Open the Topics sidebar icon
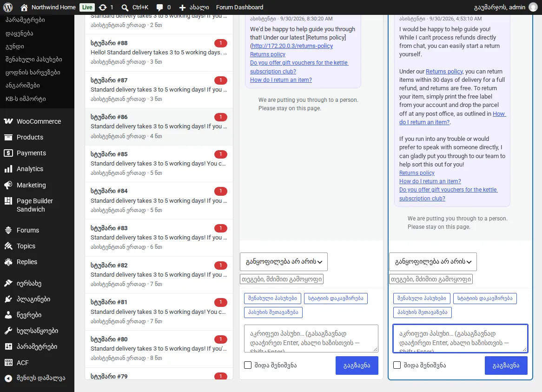Screen dimensions: 542x392 (x=8, y=246)
